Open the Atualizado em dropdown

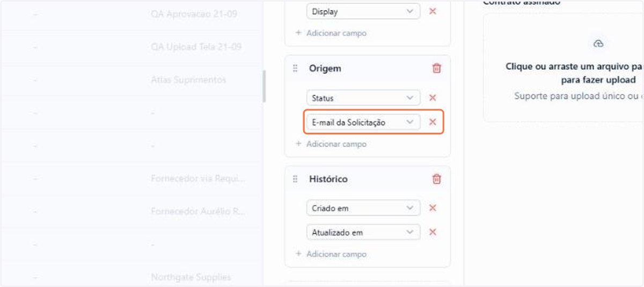(x=363, y=232)
